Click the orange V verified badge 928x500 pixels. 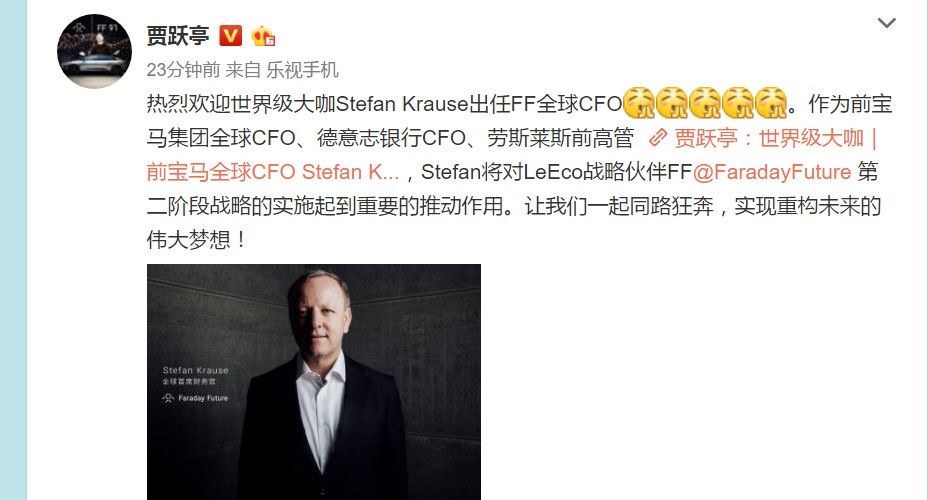tap(230, 36)
